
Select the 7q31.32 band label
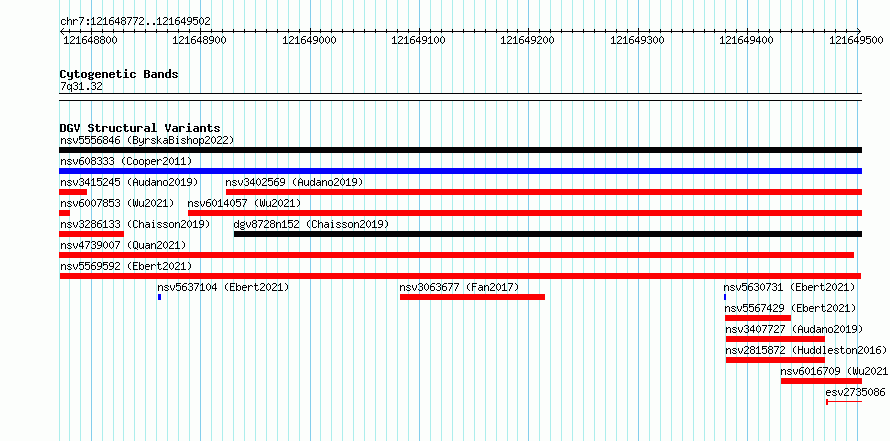[81, 87]
